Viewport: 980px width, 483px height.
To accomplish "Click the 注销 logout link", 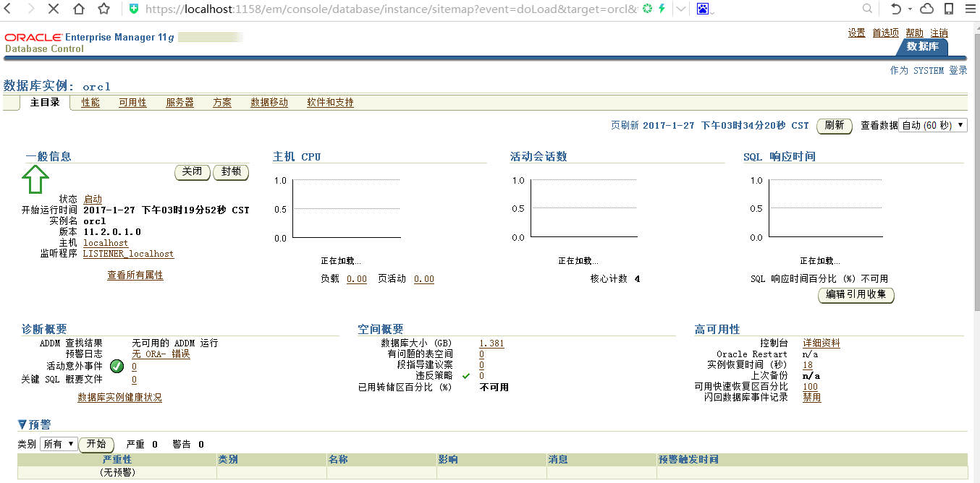I will [x=939, y=33].
